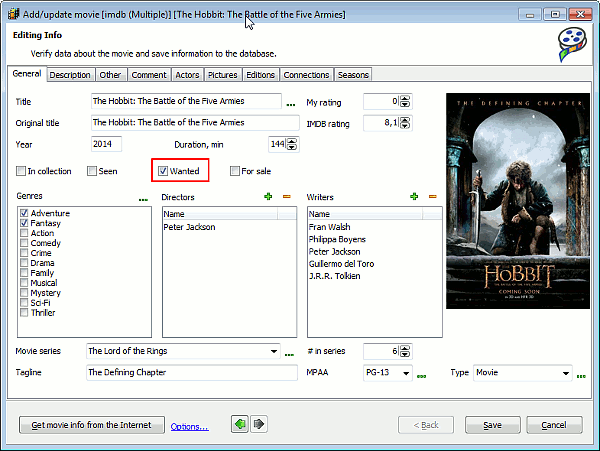Click the Hobbit movie poster thumbnail

click(x=518, y=201)
